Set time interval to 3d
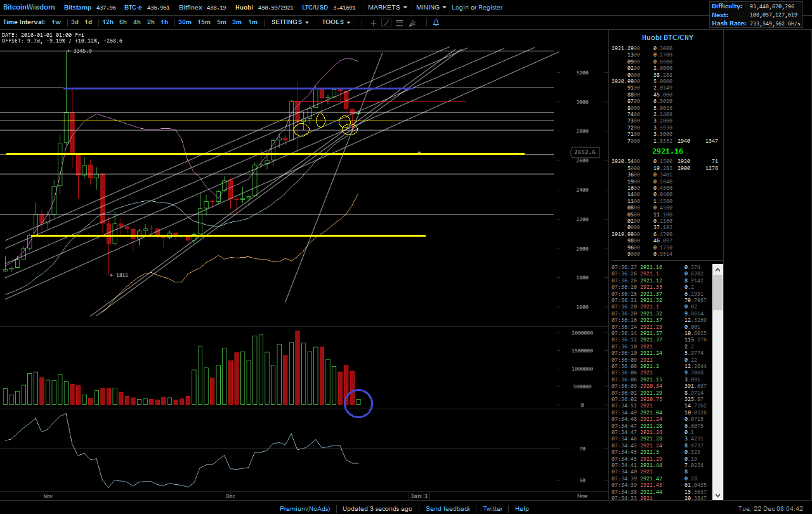Screen dimensions: 812x514 75,22
